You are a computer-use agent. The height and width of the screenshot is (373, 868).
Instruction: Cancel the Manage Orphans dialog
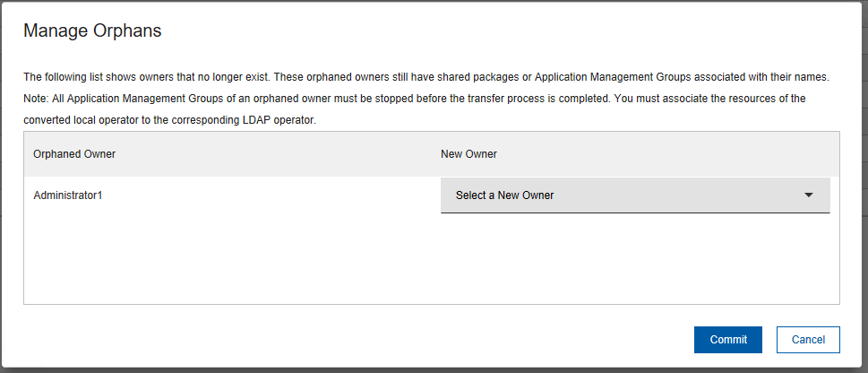click(807, 340)
